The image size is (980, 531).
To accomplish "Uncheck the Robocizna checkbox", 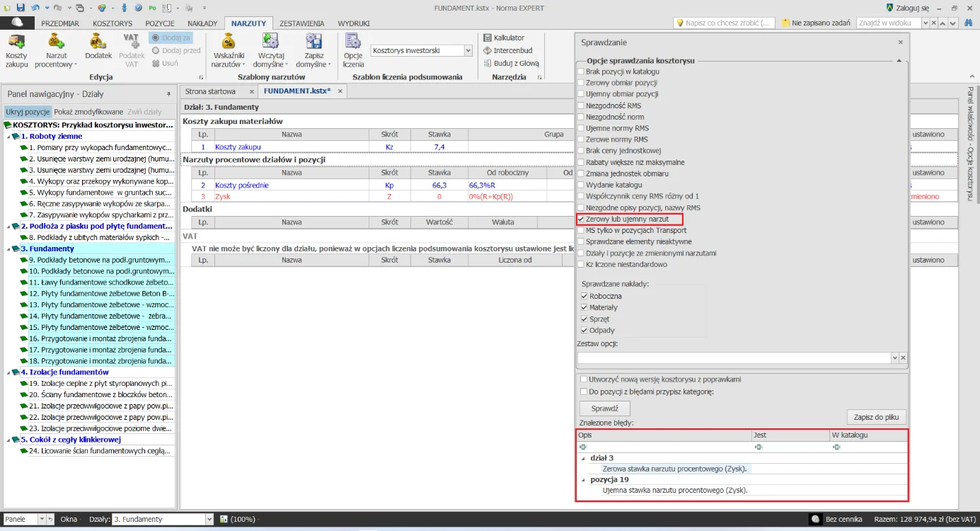I will click(584, 296).
